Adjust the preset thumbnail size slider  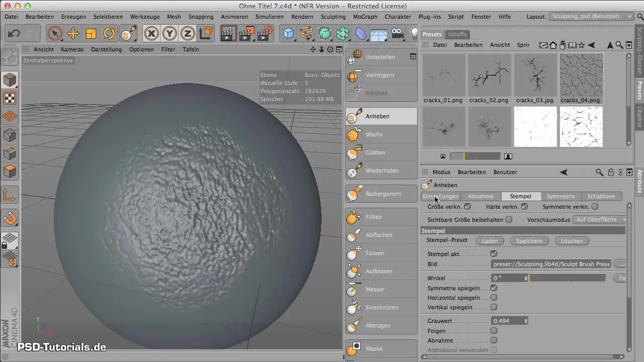coord(475,156)
